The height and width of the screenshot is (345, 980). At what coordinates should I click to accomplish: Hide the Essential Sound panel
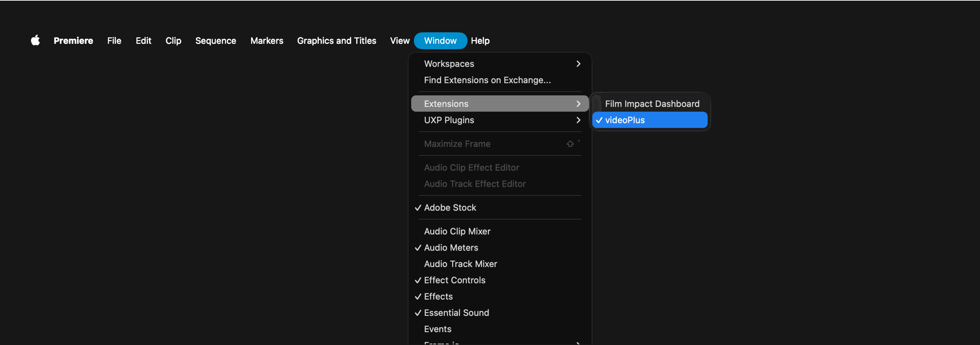tap(500, 313)
